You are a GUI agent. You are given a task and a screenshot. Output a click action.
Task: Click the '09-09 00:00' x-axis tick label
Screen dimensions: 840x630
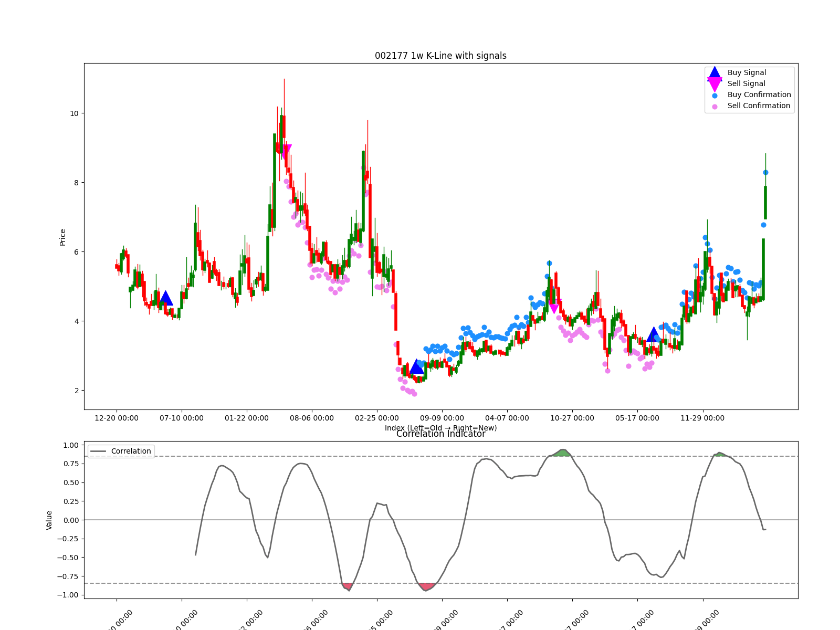click(x=442, y=418)
